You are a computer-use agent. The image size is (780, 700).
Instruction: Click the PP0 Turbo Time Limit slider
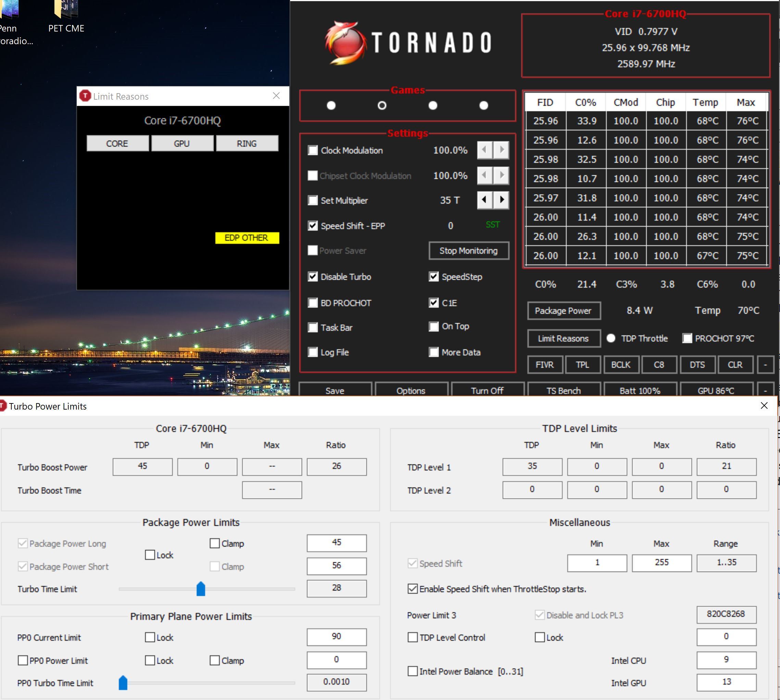point(123,683)
